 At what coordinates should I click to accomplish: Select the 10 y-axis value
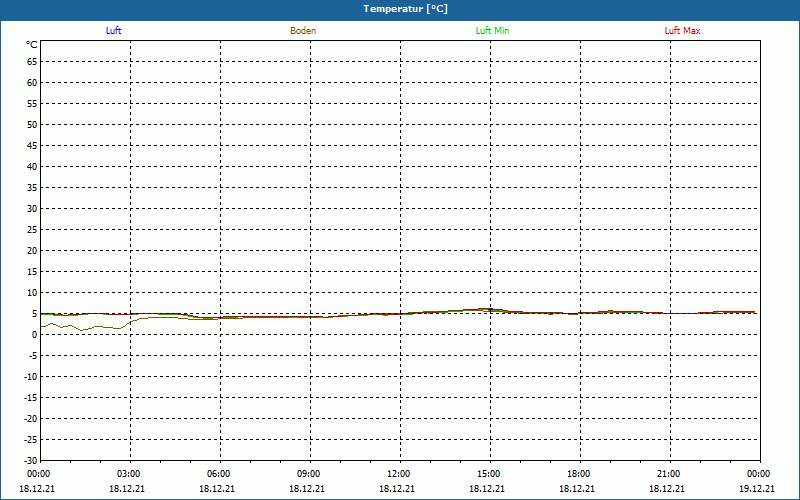[x=32, y=292]
